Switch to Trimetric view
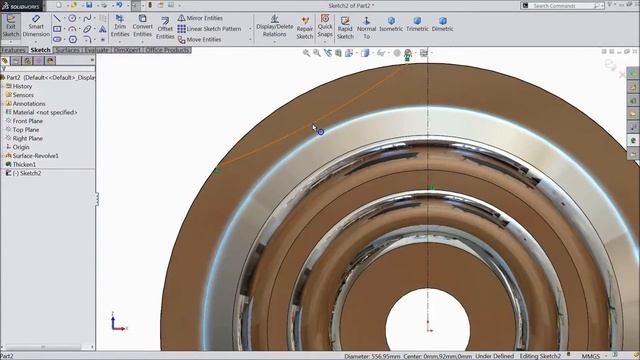Viewport: 640px width, 360px height. click(x=417, y=24)
